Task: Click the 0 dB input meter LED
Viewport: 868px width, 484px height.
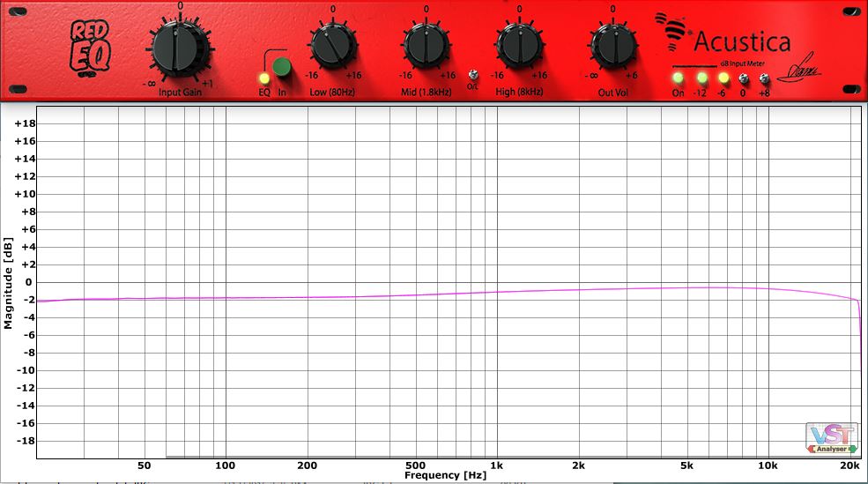Action: [744, 78]
